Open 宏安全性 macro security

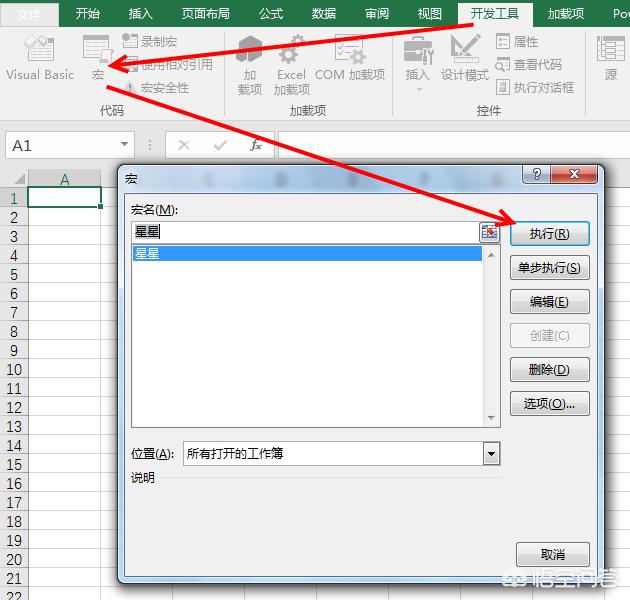[x=156, y=88]
